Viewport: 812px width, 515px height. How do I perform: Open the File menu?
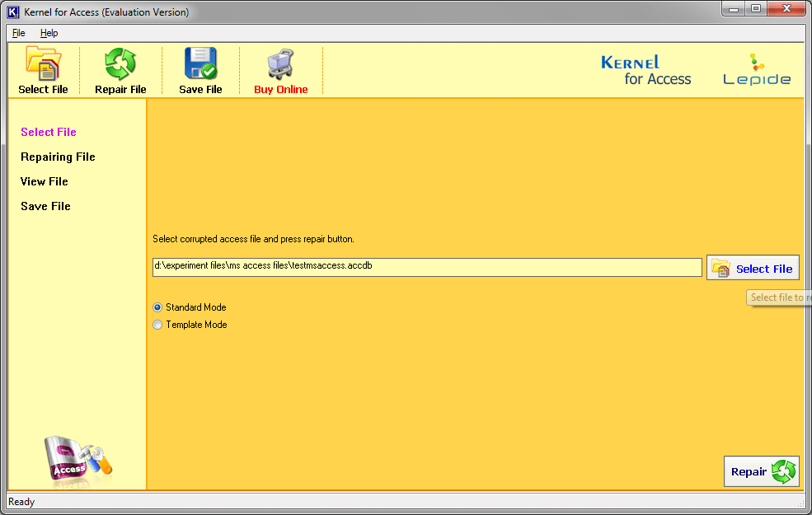pyautogui.click(x=19, y=33)
